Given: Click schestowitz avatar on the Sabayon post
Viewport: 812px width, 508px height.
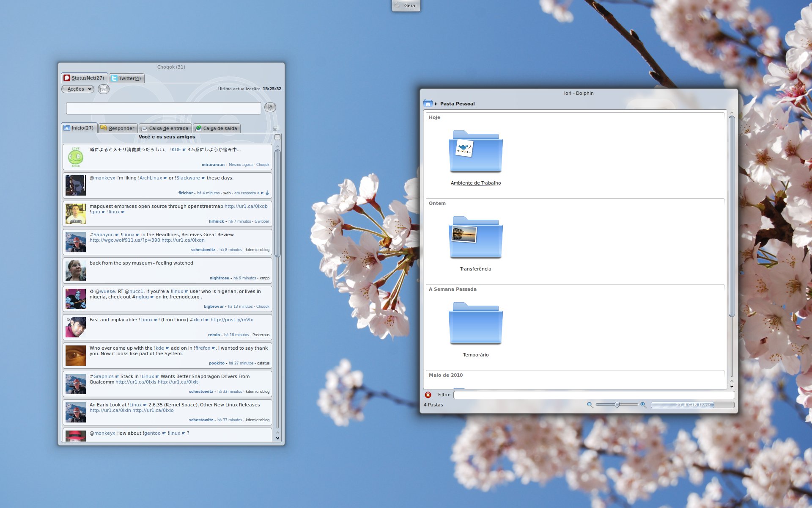Looking at the screenshot, I should [x=76, y=242].
